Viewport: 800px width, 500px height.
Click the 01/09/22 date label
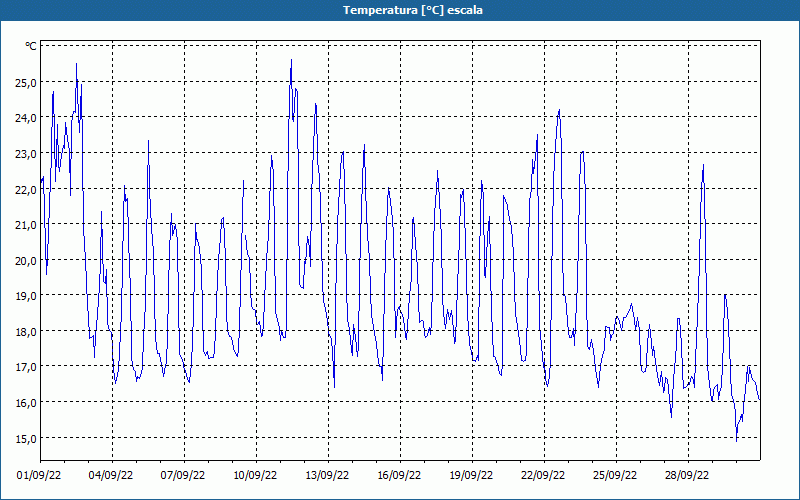coord(39,475)
